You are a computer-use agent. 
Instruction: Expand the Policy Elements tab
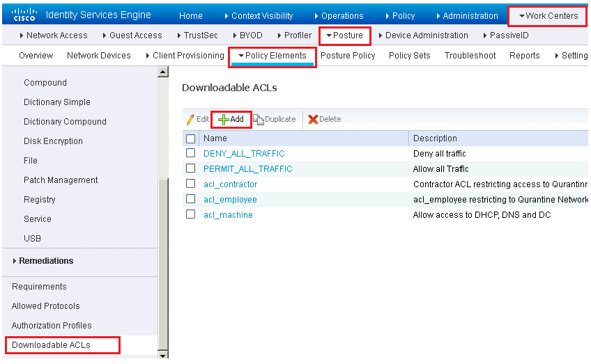[x=273, y=56]
